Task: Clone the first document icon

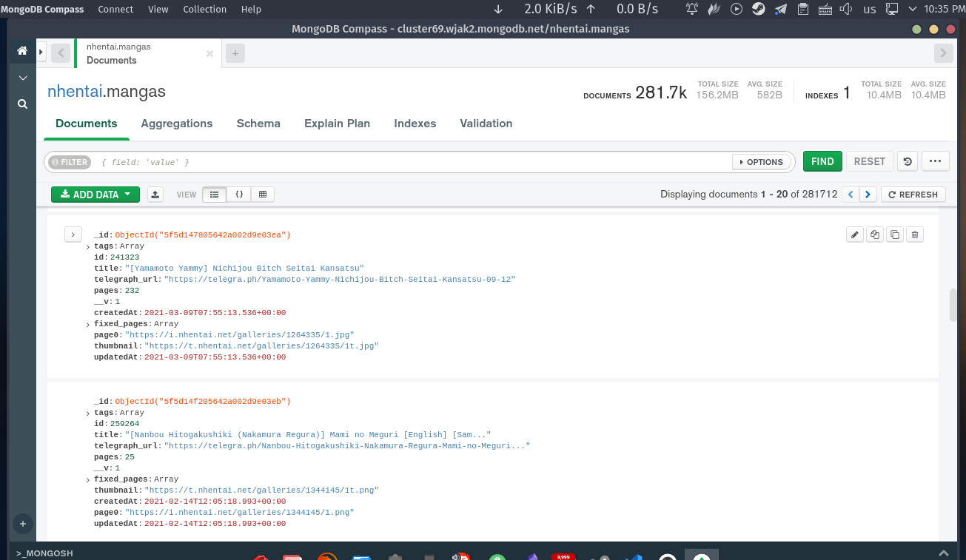Action: click(895, 235)
